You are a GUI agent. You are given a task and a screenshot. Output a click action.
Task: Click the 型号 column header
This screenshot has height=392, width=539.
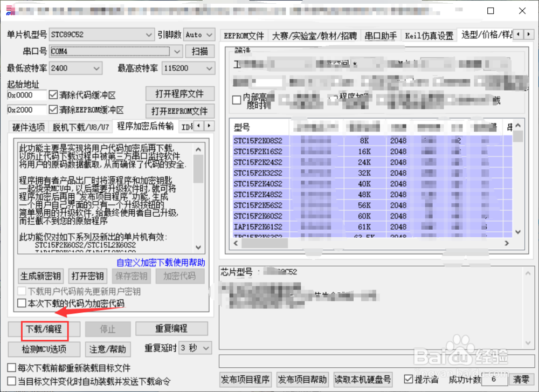[260, 128]
